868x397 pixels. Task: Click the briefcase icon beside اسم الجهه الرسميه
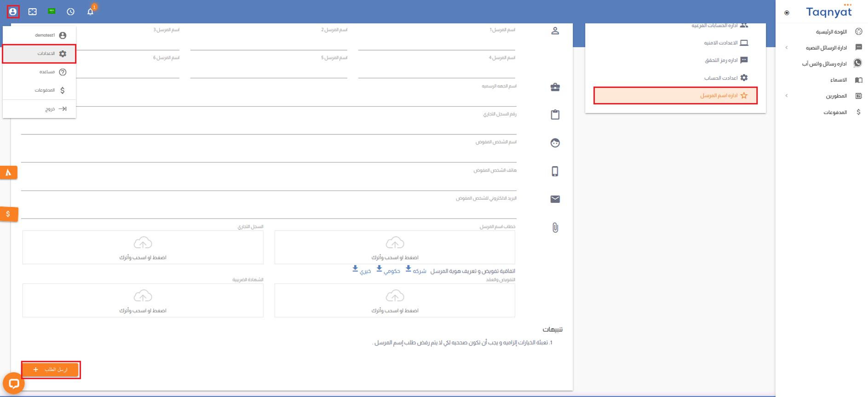point(555,87)
